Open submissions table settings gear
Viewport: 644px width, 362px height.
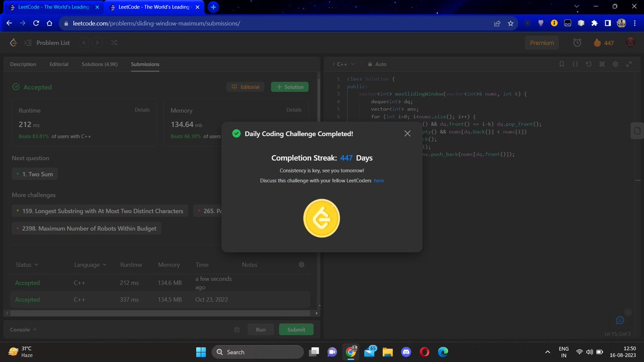pos(302,265)
